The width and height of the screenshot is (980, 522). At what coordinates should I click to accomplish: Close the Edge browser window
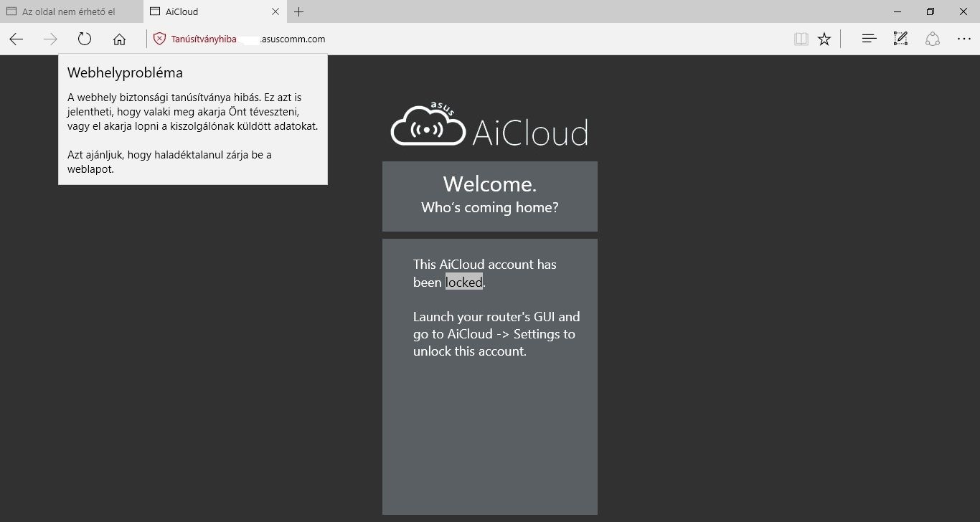pos(963,11)
